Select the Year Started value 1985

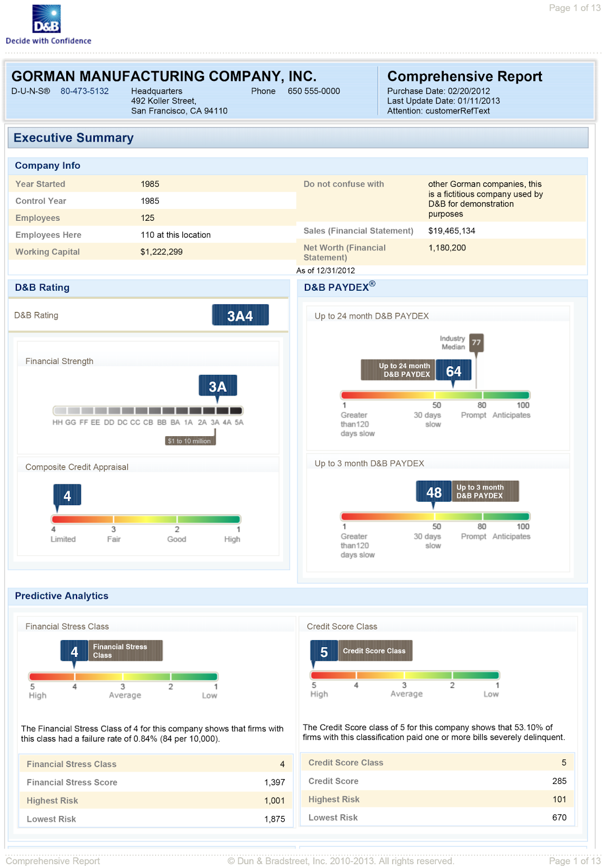coord(150,184)
